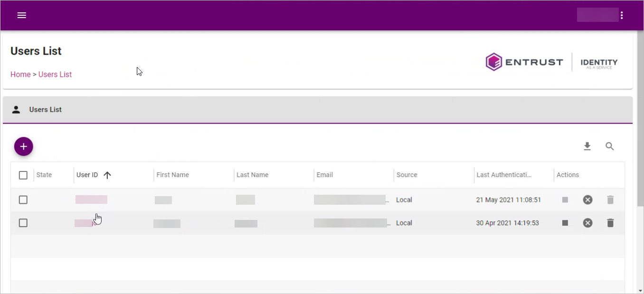Click the circled X icon in first row
The width and height of the screenshot is (644, 294).
[587, 200]
